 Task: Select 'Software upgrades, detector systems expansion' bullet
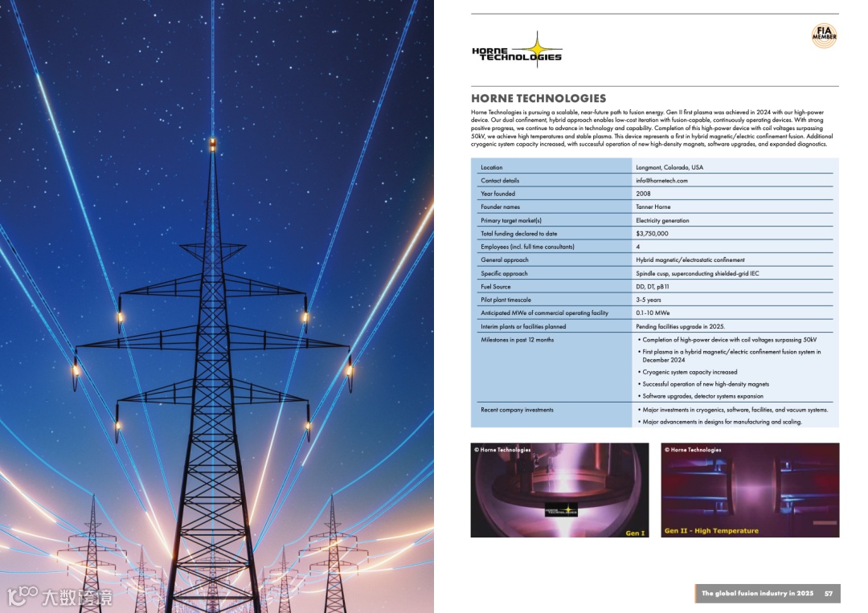(x=701, y=396)
